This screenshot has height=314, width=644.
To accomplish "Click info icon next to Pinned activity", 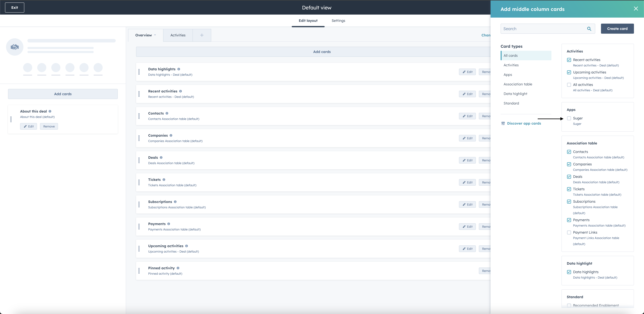I will click(x=178, y=268).
